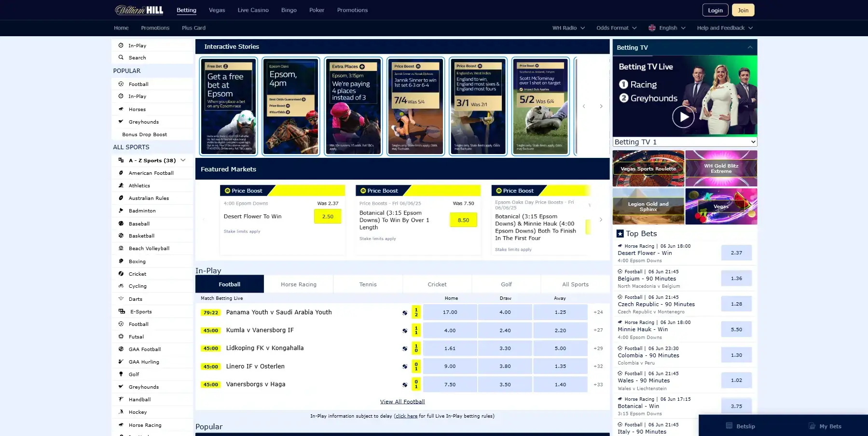This screenshot has width=868, height=436.
Task: Play the Betting TV live stream
Action: point(683,116)
